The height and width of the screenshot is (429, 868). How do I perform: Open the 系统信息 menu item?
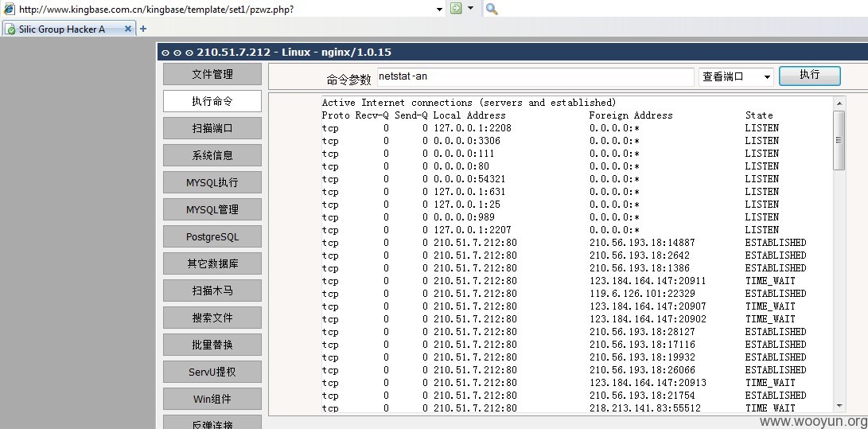click(x=212, y=155)
